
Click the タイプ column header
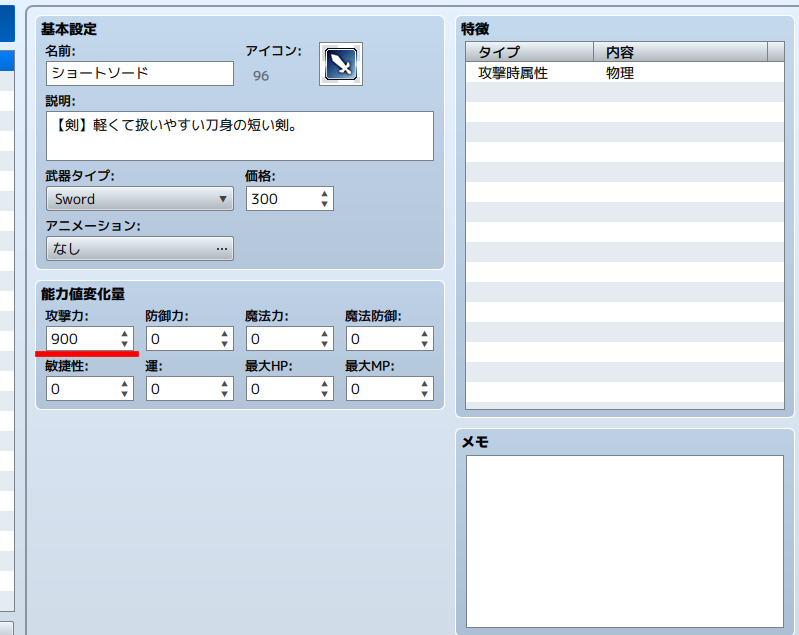[529, 52]
